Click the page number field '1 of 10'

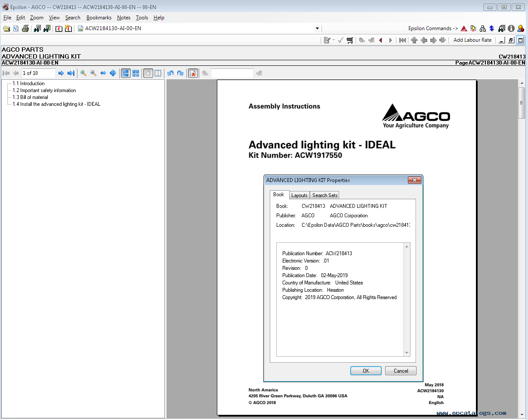click(39, 73)
